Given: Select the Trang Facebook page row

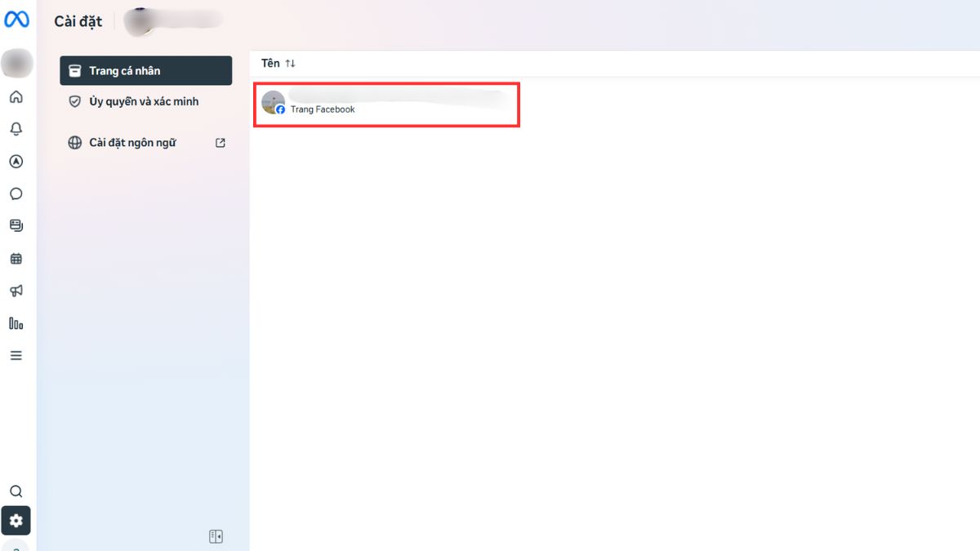Looking at the screenshot, I should (x=386, y=104).
